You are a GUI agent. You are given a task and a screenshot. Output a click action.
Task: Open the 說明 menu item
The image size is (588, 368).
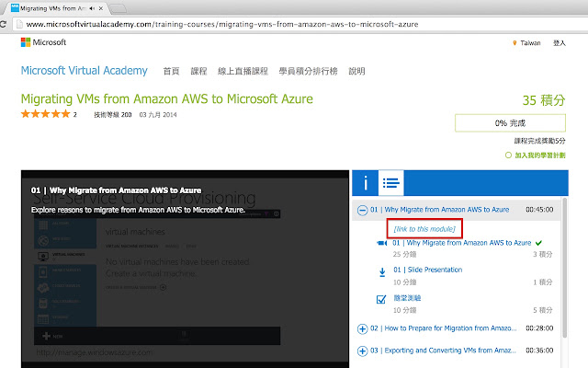tap(356, 72)
